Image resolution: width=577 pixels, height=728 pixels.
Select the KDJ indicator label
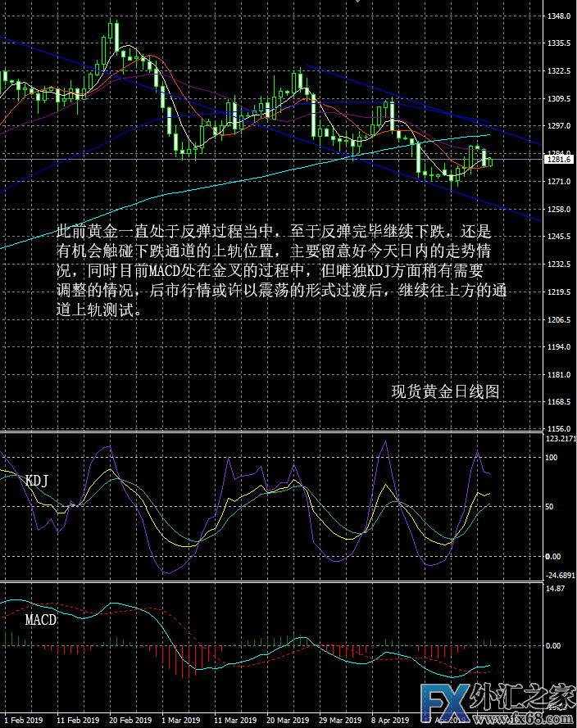(x=37, y=481)
